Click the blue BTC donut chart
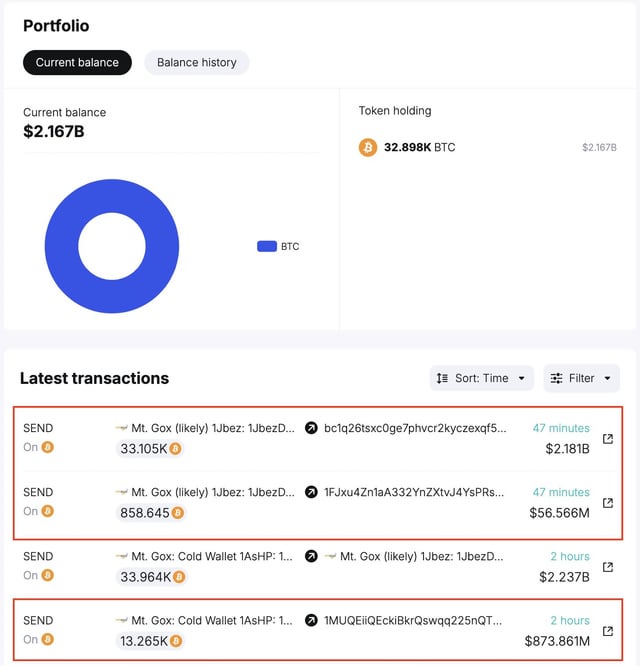The height and width of the screenshot is (666, 640). [x=64, y=247]
